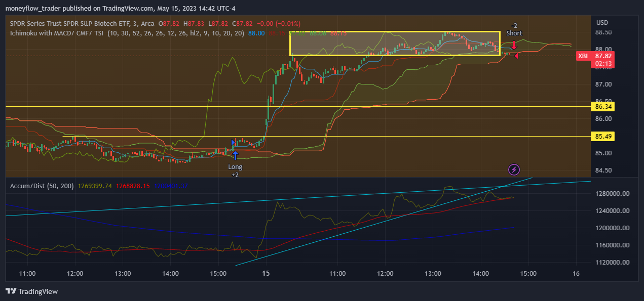Click the blue 88.00 Ichimoku legend value
The height and width of the screenshot is (301, 644).
[256, 33]
